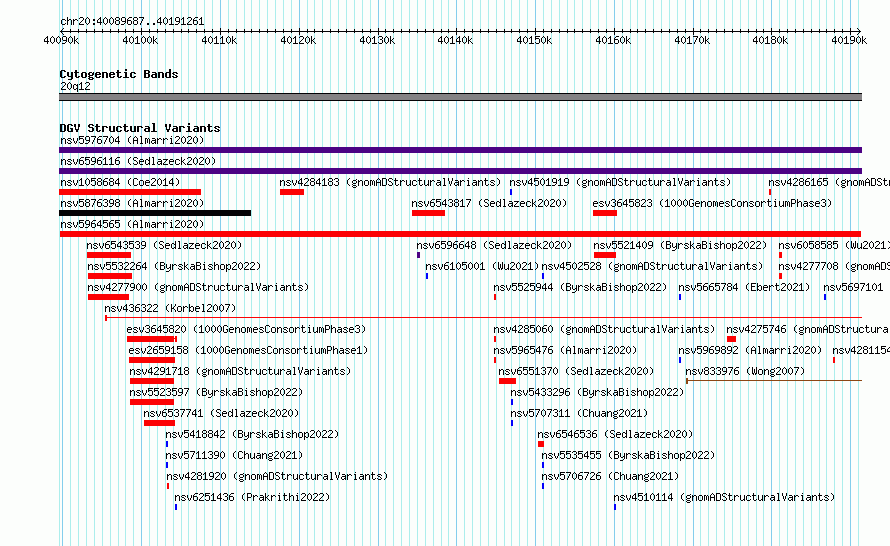
Task: Select nsv6058585 (Wu2021) label
Action: (834, 245)
